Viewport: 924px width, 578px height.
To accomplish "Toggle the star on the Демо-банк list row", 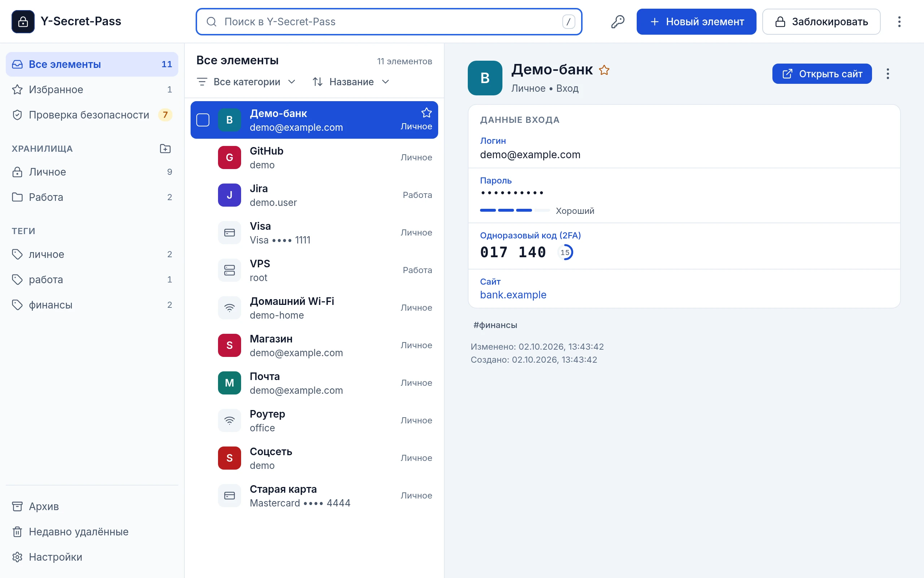I will point(426,113).
